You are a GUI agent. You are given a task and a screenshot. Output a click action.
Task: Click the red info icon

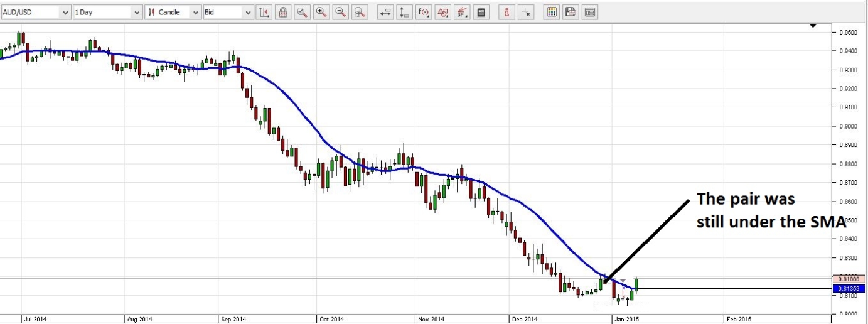(507, 12)
